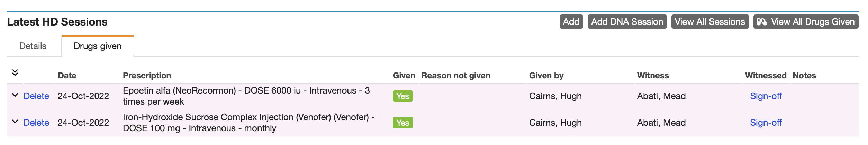Switch to the Details tab
The height and width of the screenshot is (145, 868).
click(33, 46)
